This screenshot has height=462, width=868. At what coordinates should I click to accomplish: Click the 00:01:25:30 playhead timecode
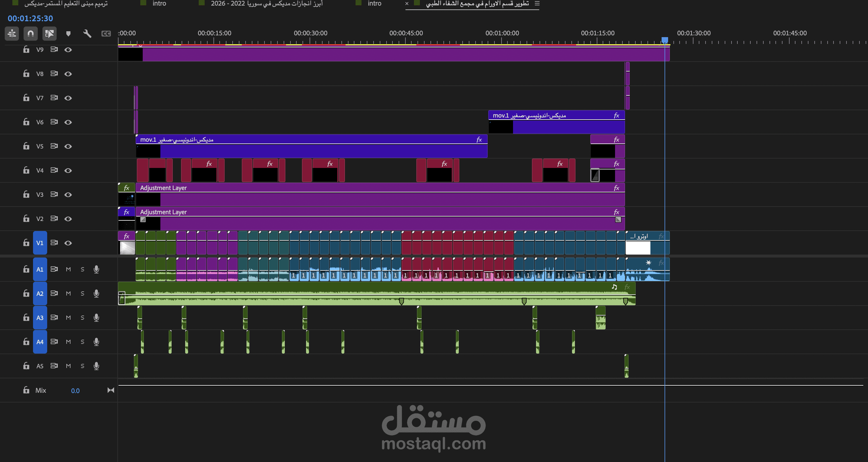coord(30,19)
